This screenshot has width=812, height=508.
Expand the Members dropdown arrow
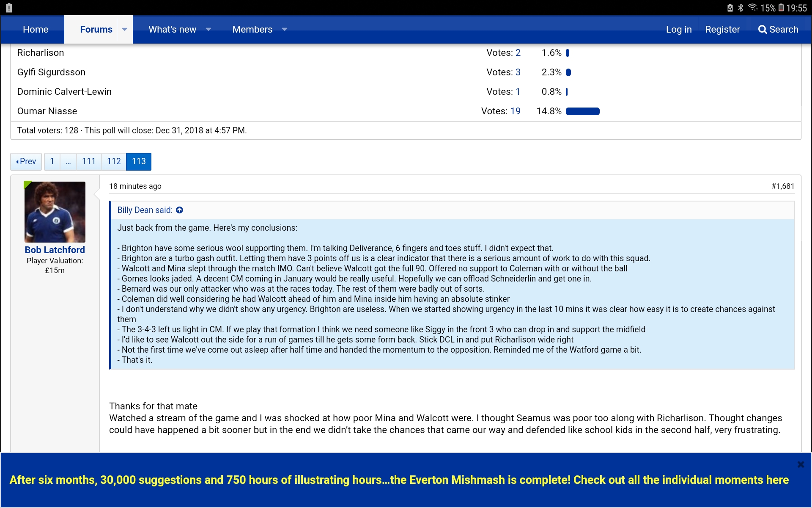[285, 29]
